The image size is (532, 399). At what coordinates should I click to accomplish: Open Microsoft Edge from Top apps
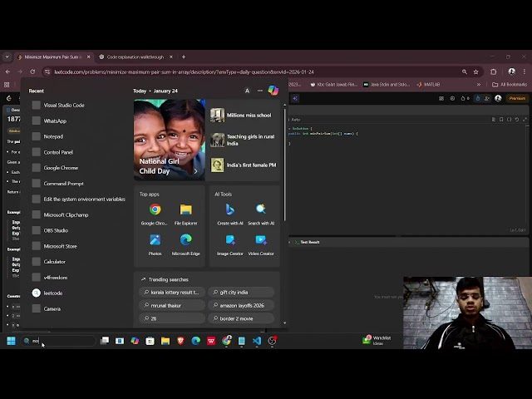[x=186, y=242]
